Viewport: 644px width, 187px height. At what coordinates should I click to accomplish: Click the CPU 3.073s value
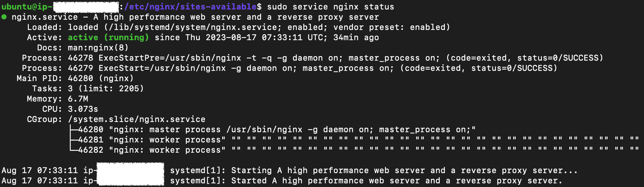pos(83,109)
